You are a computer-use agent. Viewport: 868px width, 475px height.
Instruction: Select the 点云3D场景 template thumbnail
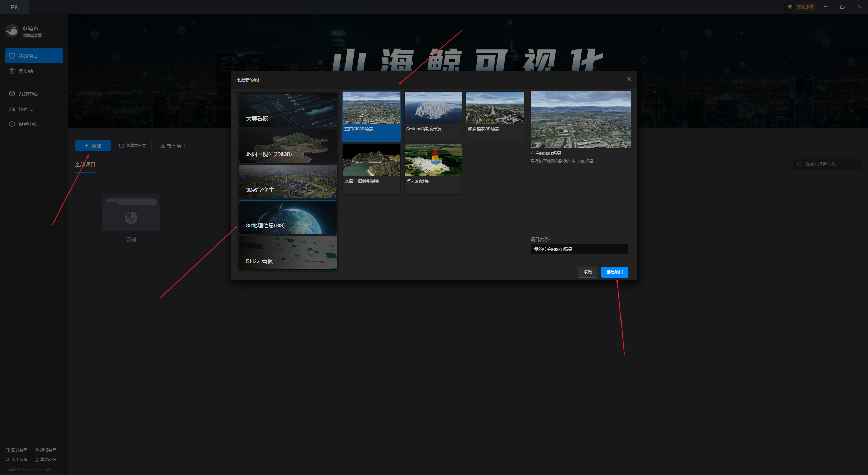pos(433,160)
